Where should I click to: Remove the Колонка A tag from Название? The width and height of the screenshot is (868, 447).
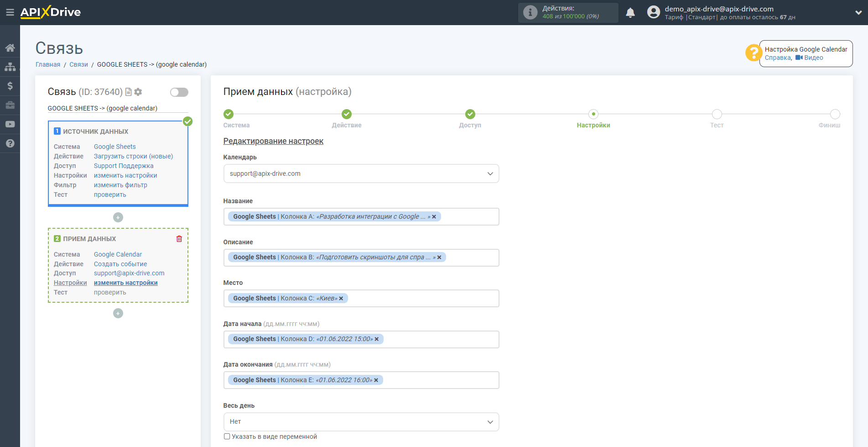(x=434, y=217)
